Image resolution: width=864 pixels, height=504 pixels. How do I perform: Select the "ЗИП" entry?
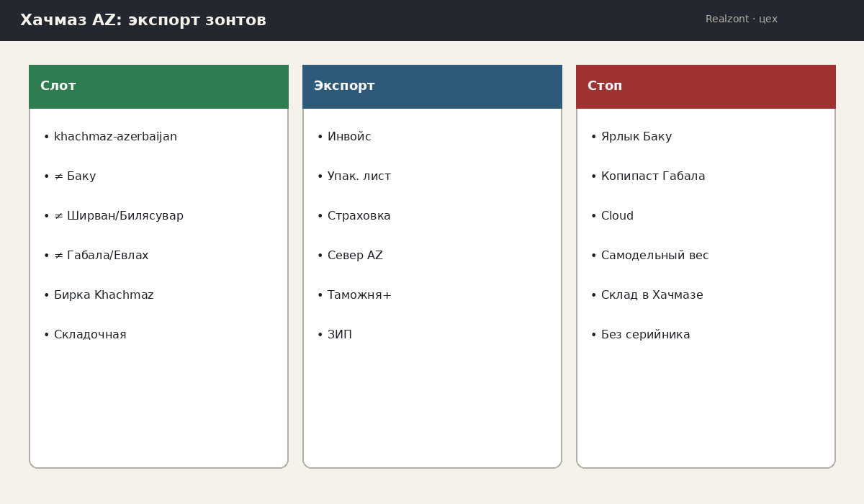[x=335, y=335]
